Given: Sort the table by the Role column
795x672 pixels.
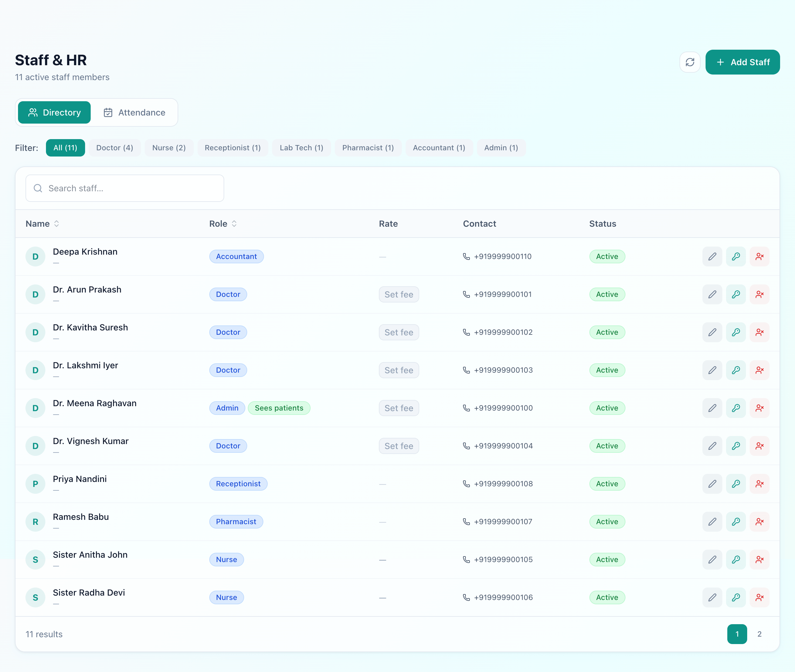Looking at the screenshot, I should tap(223, 224).
